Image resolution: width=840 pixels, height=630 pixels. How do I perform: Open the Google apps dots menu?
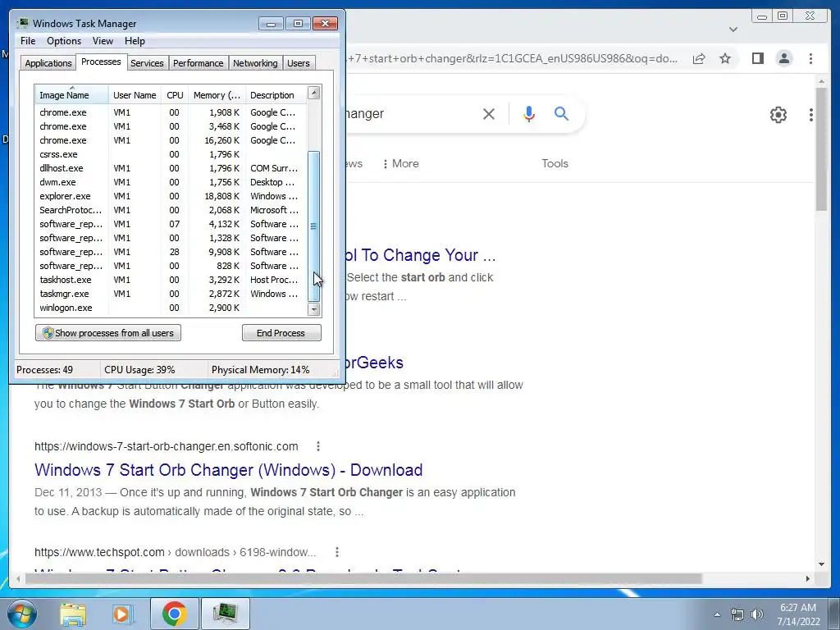pos(811,115)
